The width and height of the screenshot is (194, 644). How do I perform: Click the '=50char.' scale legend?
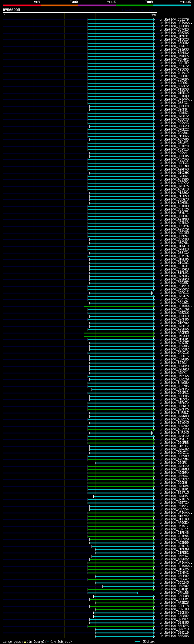tap(145, 642)
